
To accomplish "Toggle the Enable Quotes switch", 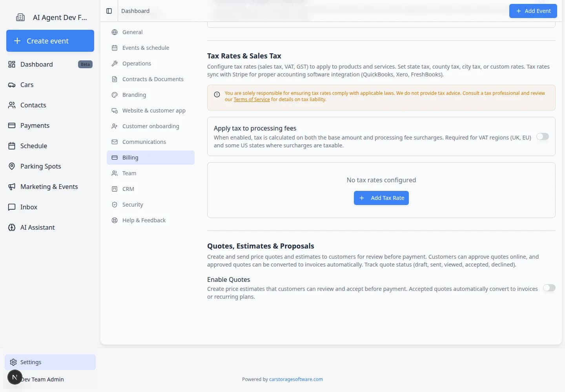I will [x=549, y=288].
